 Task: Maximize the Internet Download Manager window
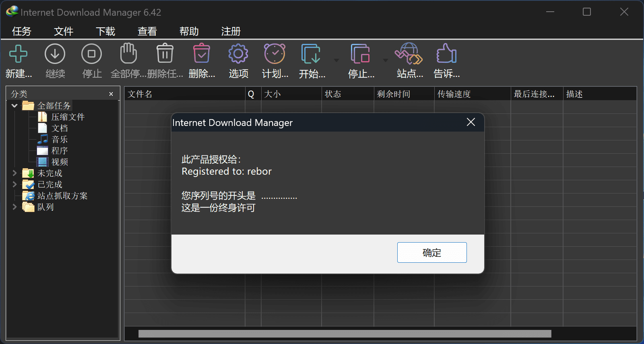pos(587,12)
